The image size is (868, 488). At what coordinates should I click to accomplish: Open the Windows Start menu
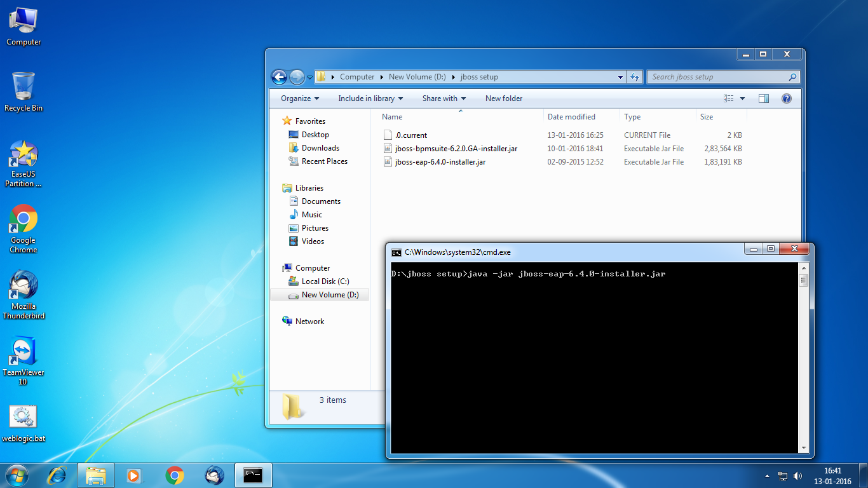[16, 475]
